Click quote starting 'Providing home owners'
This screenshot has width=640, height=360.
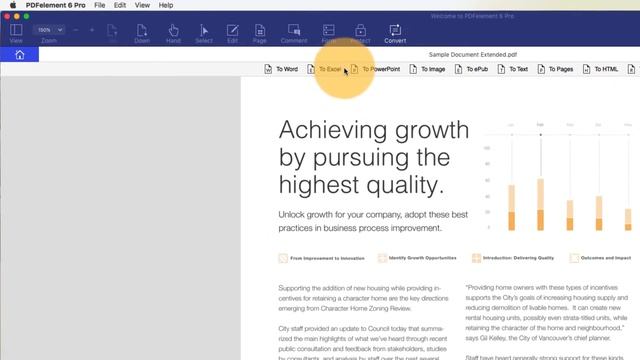pyautogui.click(x=547, y=313)
